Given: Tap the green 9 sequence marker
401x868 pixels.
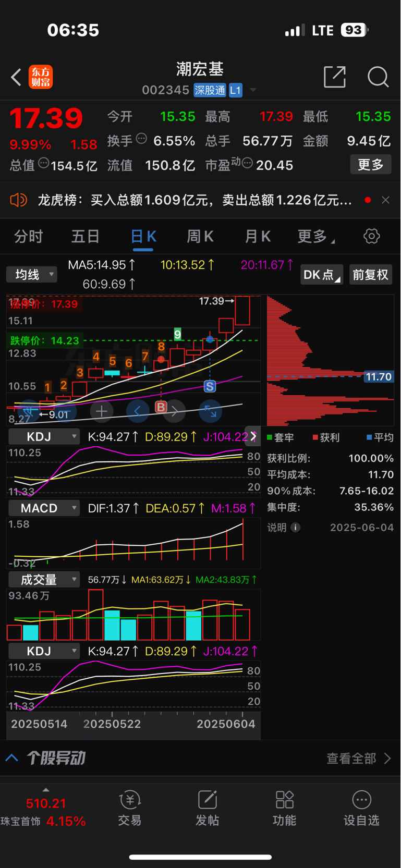Looking at the screenshot, I should tap(178, 334).
